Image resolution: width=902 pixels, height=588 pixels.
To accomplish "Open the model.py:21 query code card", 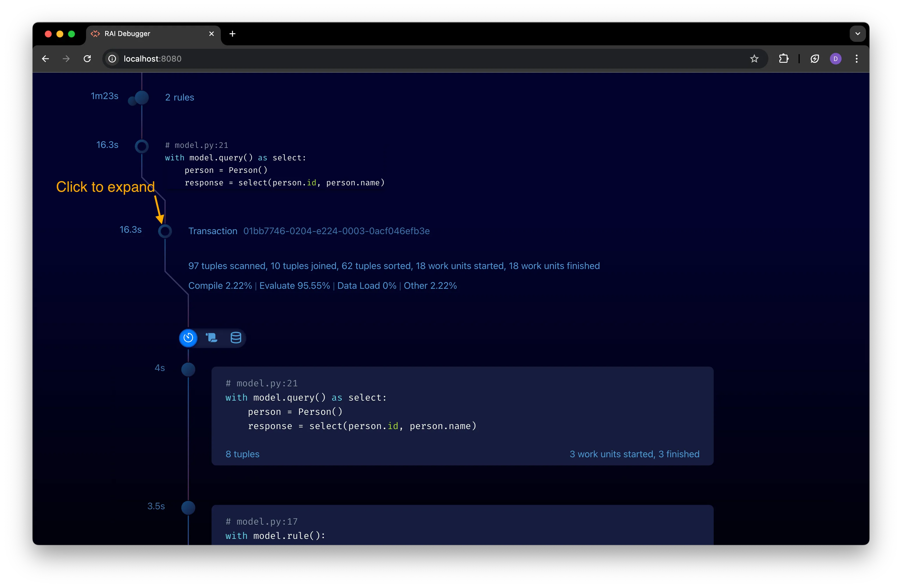I will click(462, 416).
